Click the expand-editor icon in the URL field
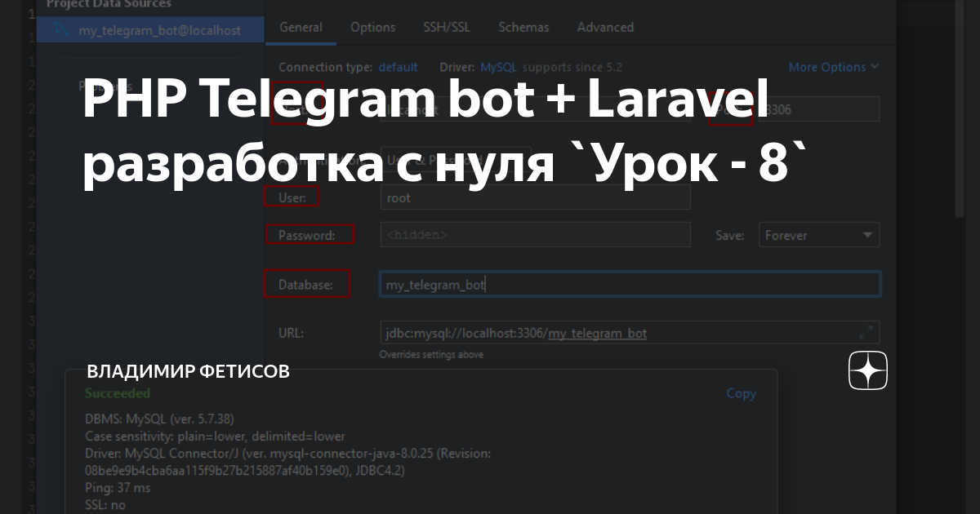Screen dimensions: 980x514 click(x=865, y=332)
